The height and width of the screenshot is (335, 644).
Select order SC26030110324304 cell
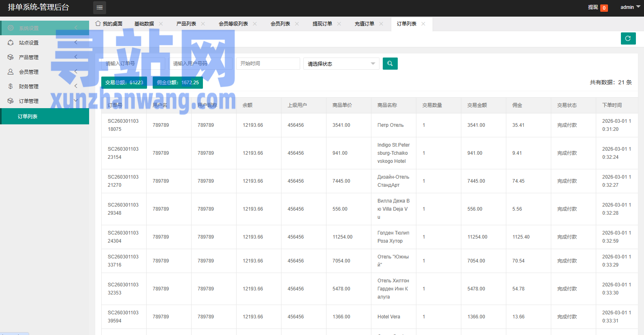[x=124, y=237]
